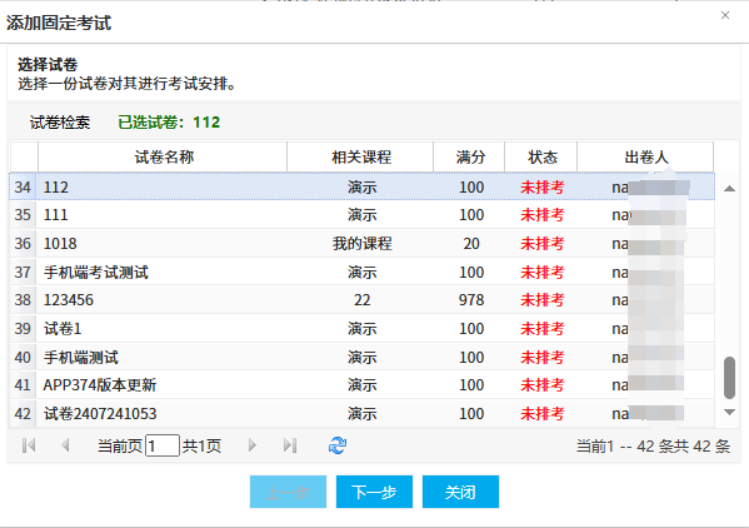
Task: Click the previous page arrow icon
Action: coord(65,446)
